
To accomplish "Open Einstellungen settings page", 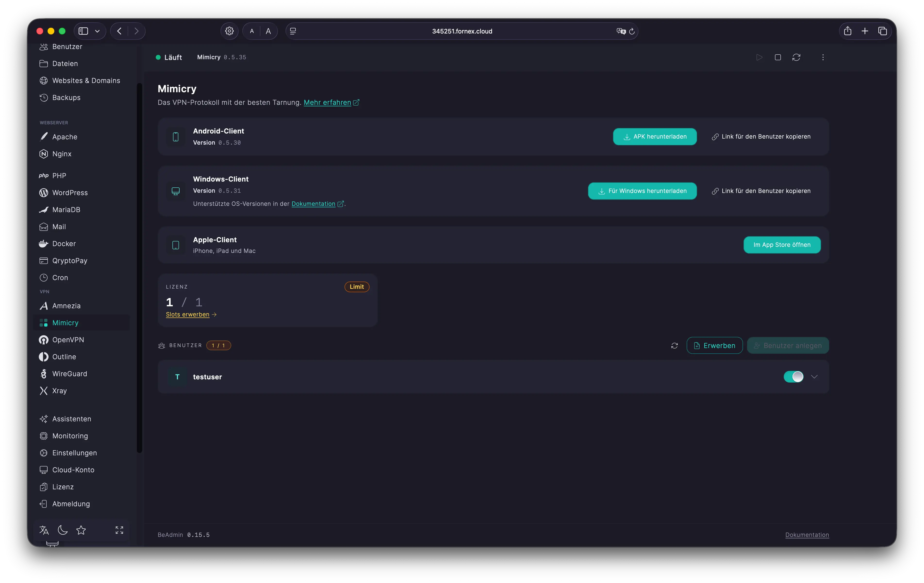I will (81, 453).
